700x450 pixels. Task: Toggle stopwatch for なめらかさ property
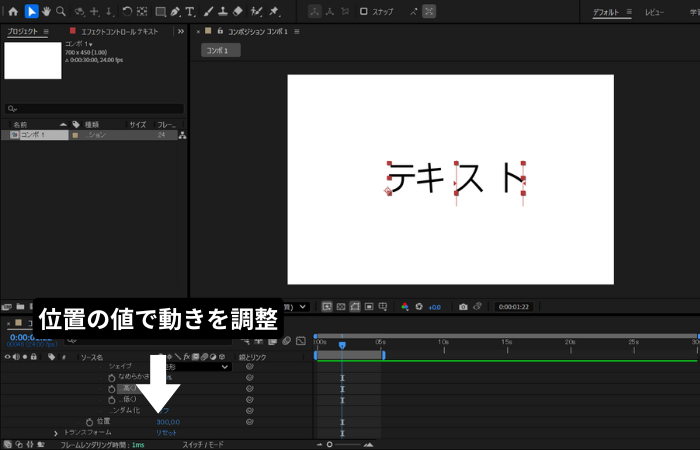[112, 377]
